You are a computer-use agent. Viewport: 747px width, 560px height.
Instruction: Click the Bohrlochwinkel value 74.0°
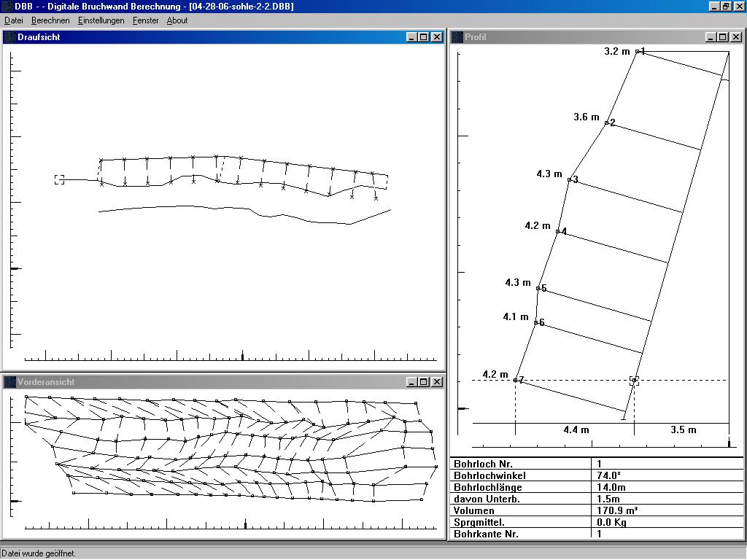coord(608,475)
